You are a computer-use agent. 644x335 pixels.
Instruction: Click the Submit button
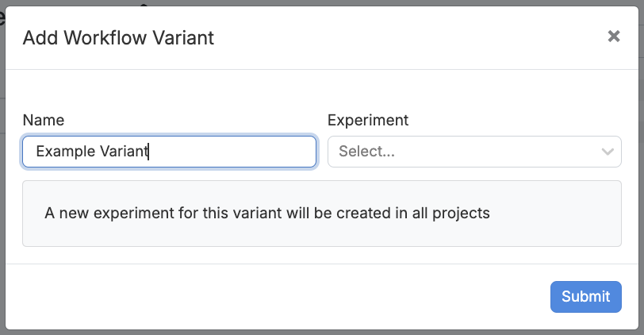pyautogui.click(x=585, y=297)
